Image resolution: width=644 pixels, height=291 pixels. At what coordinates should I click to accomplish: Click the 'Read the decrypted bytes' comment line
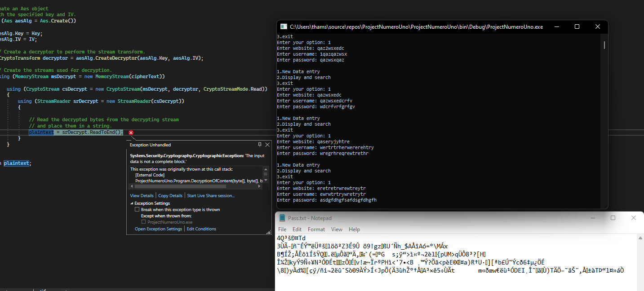pos(104,120)
